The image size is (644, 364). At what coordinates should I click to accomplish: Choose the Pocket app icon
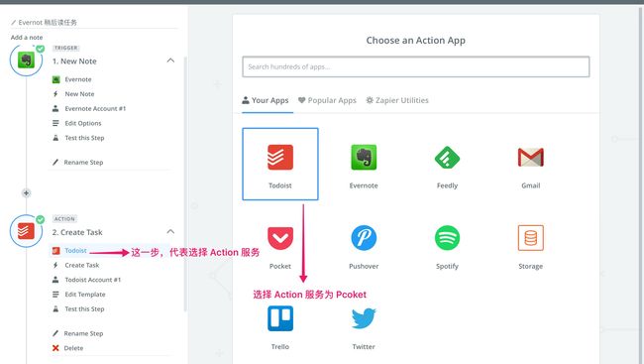(x=280, y=238)
